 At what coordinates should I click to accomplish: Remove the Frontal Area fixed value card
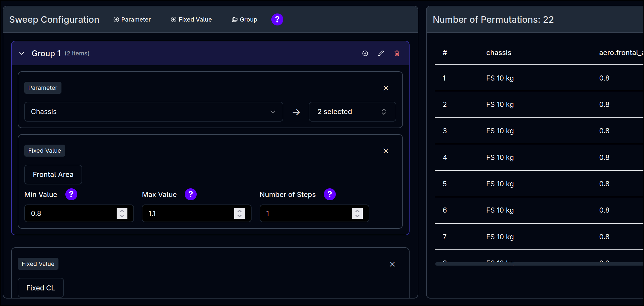[x=386, y=151]
